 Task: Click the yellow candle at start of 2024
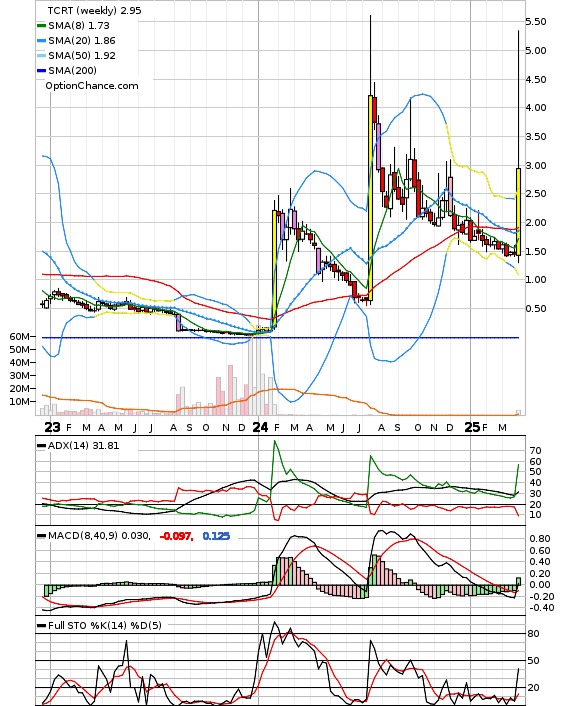[274, 266]
